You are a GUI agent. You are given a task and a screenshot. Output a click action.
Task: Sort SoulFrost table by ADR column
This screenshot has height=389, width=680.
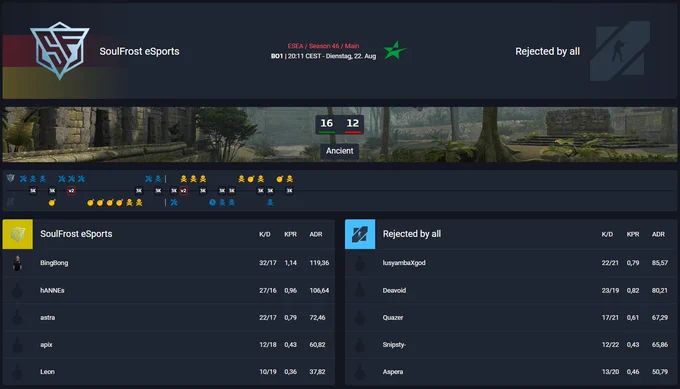(316, 234)
